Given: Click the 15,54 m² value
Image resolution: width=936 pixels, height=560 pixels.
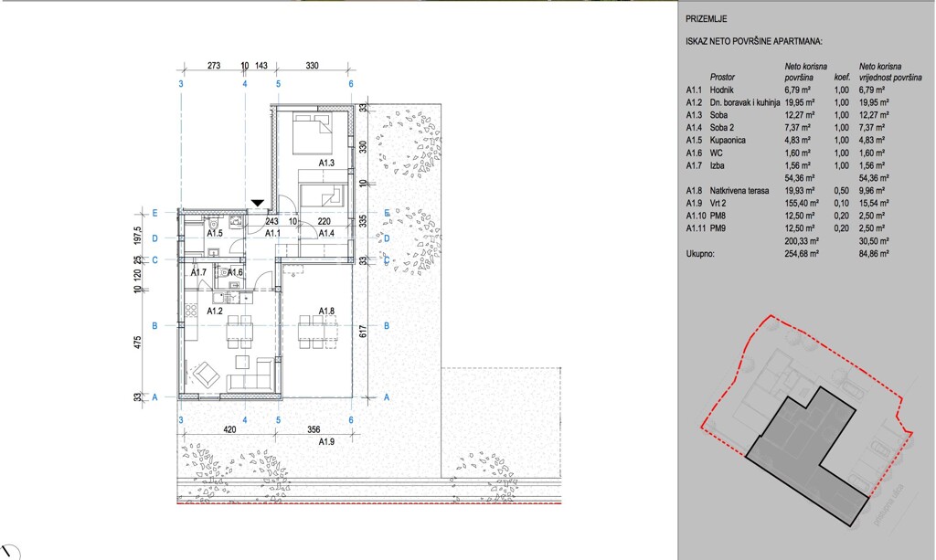Looking at the screenshot, I should tap(874, 204).
